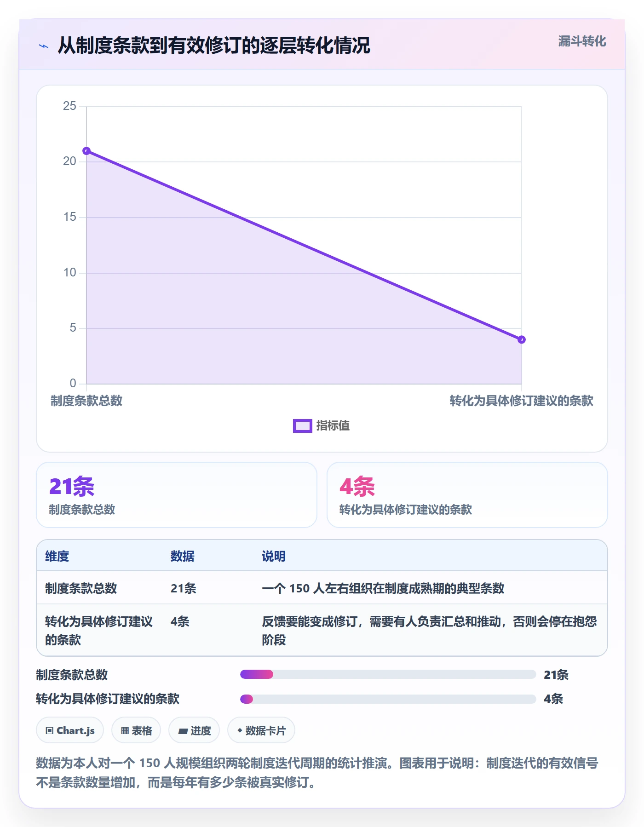Screen dimensions: 644x827
Task: Click the y-axis tick label 10
Action: coord(70,272)
